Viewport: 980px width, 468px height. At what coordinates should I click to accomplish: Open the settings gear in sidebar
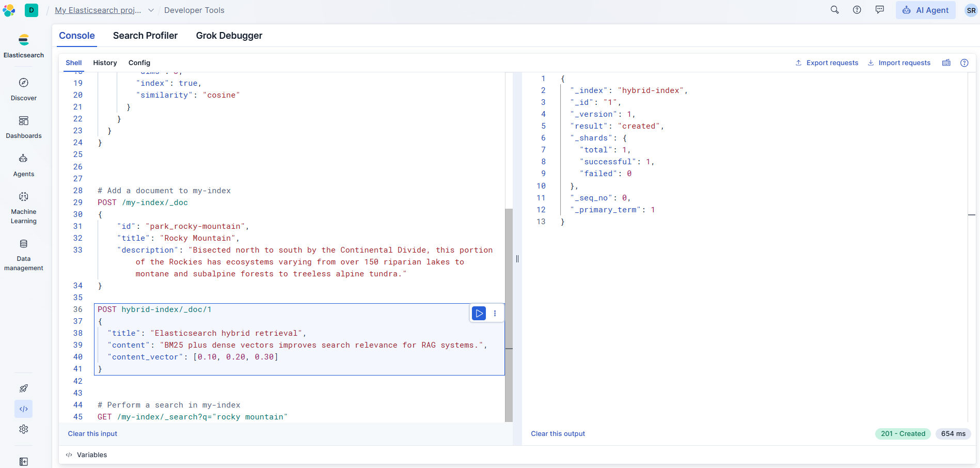pyautogui.click(x=24, y=429)
